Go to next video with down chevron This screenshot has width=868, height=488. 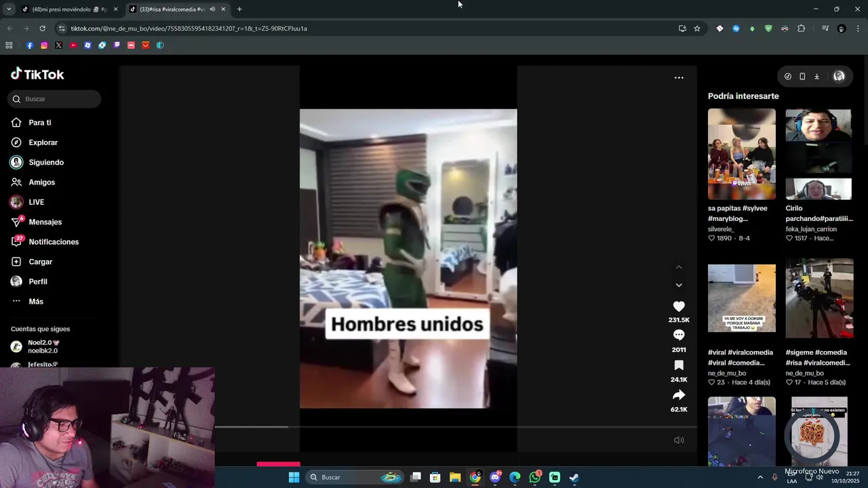679,285
